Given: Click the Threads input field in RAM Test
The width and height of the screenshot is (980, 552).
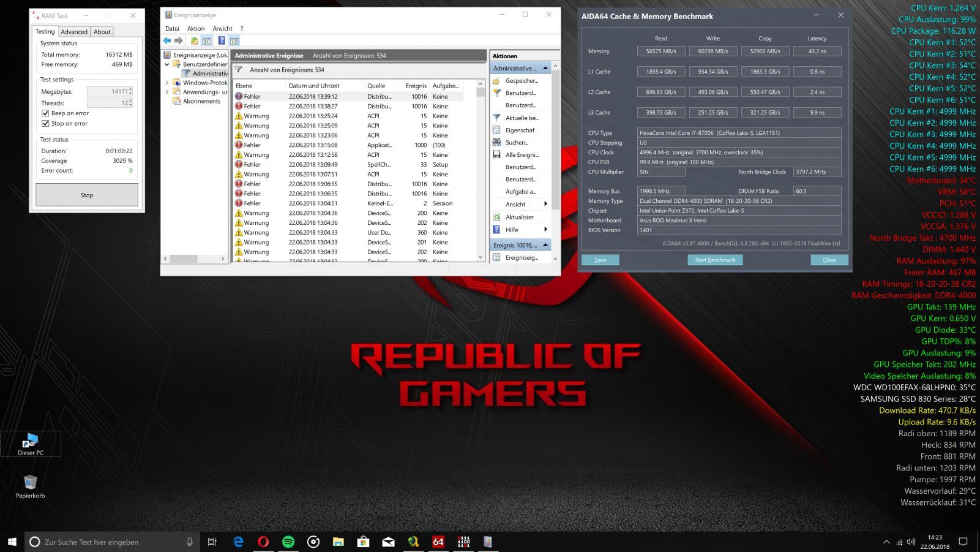Looking at the screenshot, I should [108, 103].
